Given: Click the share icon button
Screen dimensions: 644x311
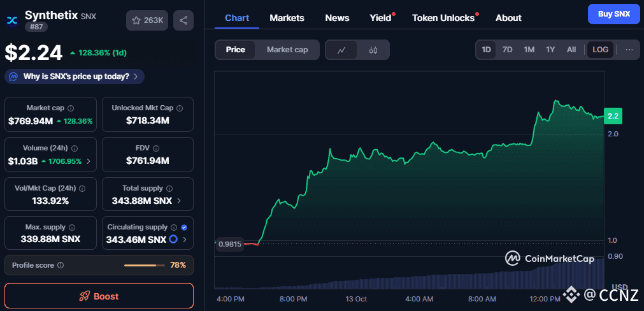Looking at the screenshot, I should click(183, 20).
